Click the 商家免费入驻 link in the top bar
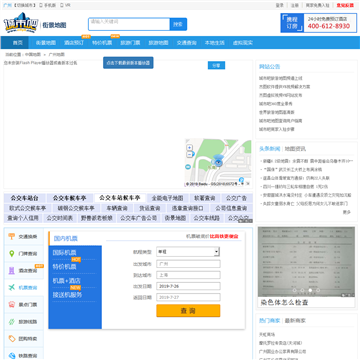Image resolution: width=360 pixels, height=360 pixels. tap(317, 5)
